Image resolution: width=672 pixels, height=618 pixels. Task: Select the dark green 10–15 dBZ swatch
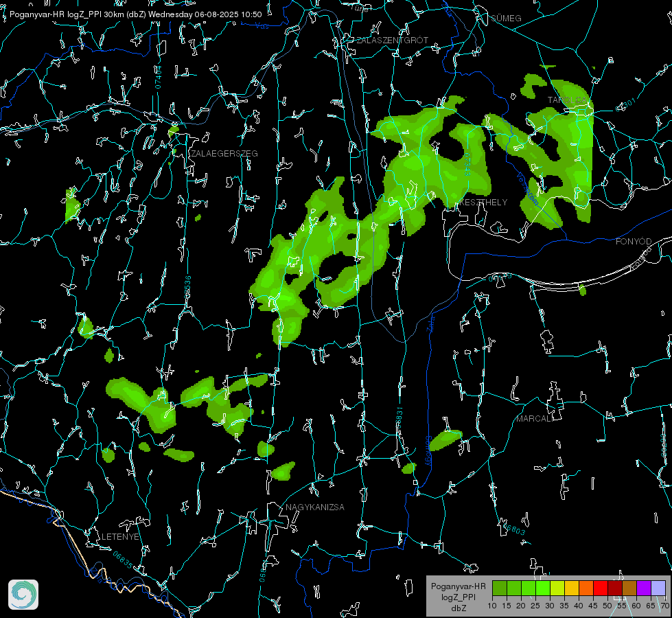coord(499,588)
